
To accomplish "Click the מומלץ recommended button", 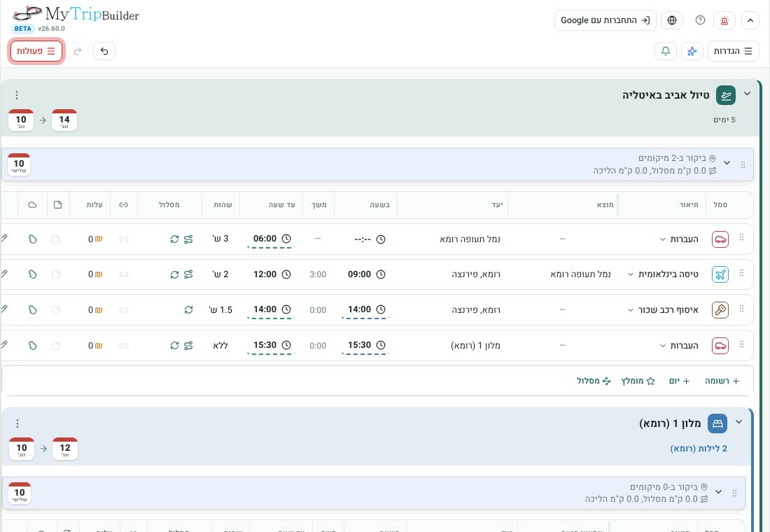I will pyautogui.click(x=638, y=381).
